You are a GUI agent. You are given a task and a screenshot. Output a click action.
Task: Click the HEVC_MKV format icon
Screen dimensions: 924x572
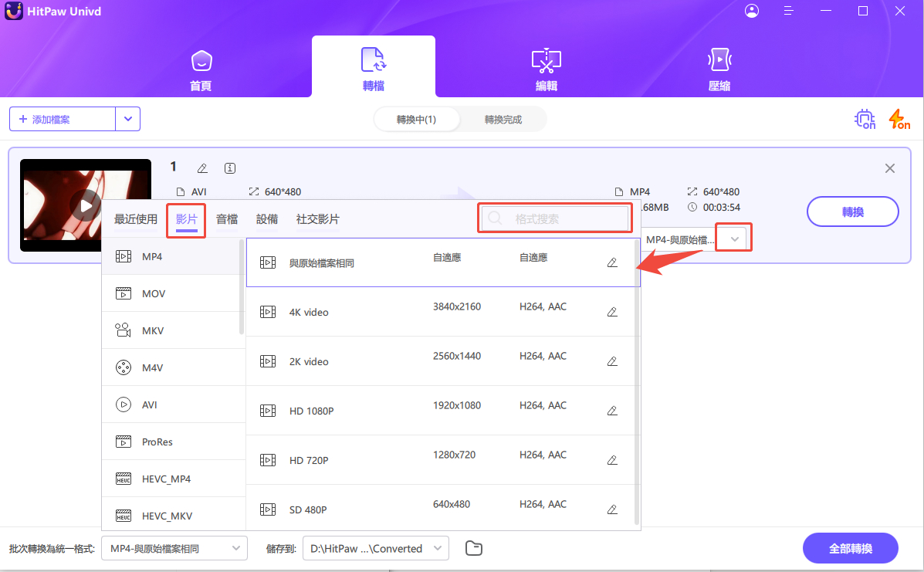point(124,516)
